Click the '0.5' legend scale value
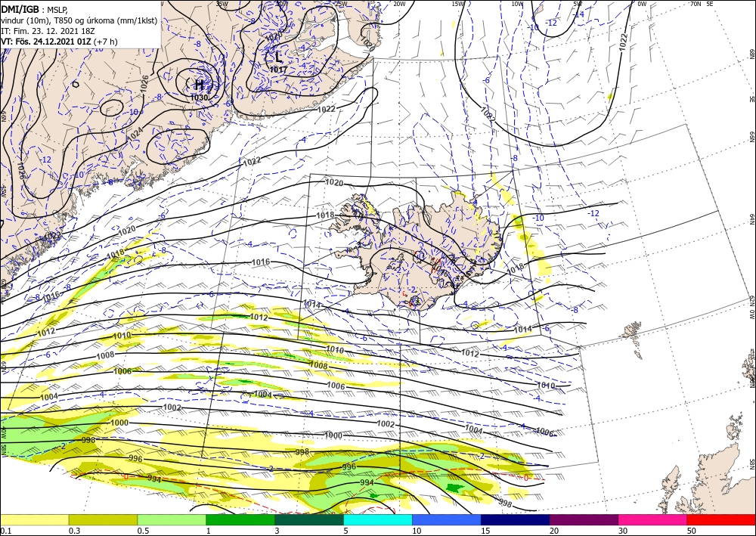 [143, 531]
